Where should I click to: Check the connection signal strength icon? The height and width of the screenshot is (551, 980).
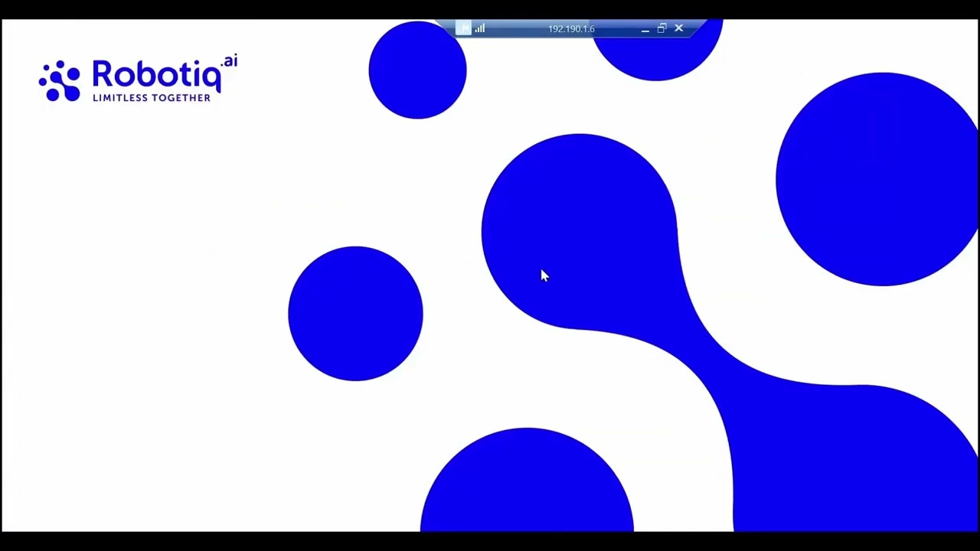[480, 29]
